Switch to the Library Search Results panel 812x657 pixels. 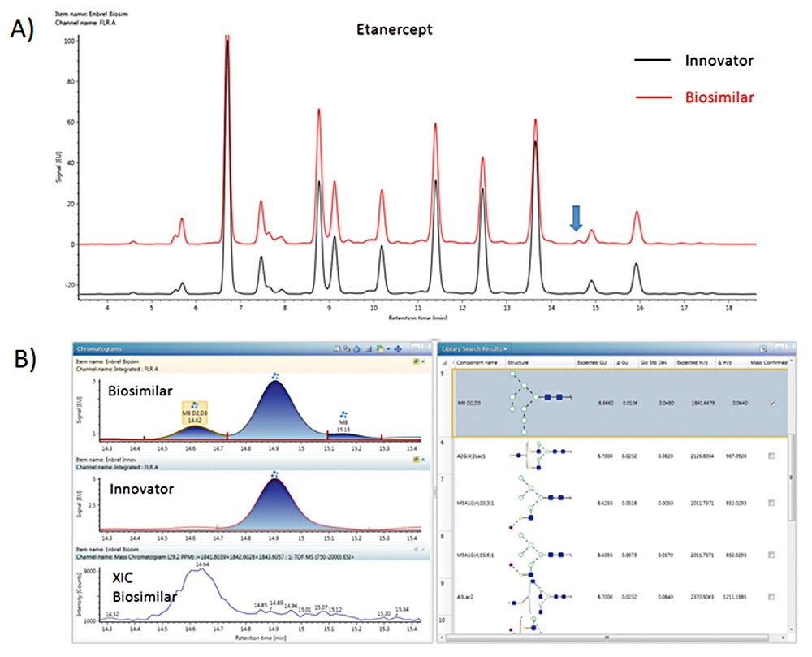pyautogui.click(x=471, y=347)
